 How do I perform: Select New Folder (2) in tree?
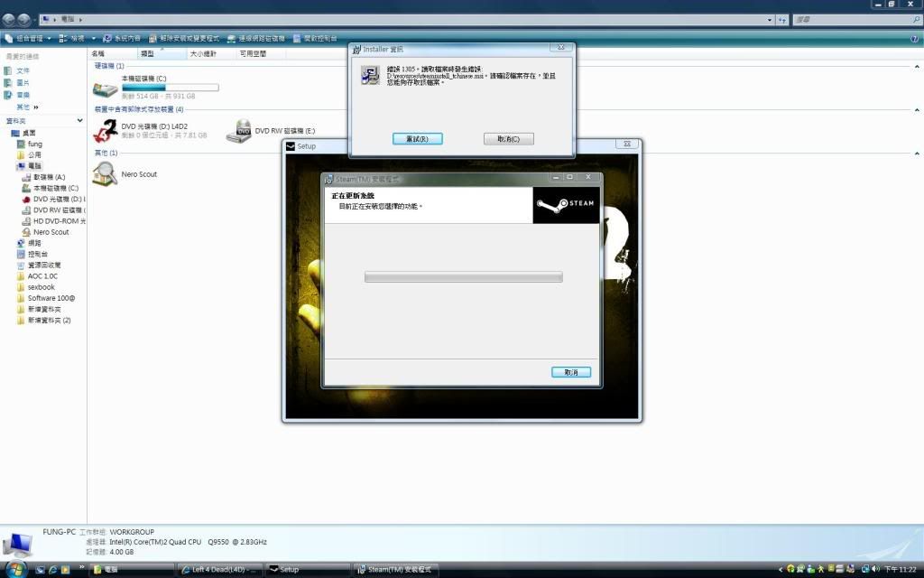pos(43,321)
